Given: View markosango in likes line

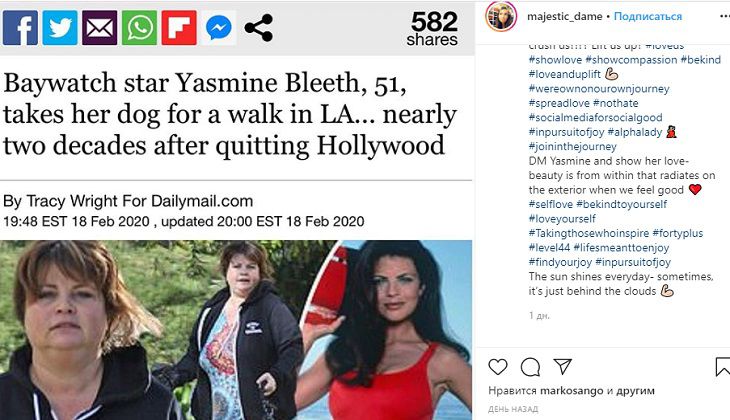Looking at the screenshot, I should (x=572, y=390).
